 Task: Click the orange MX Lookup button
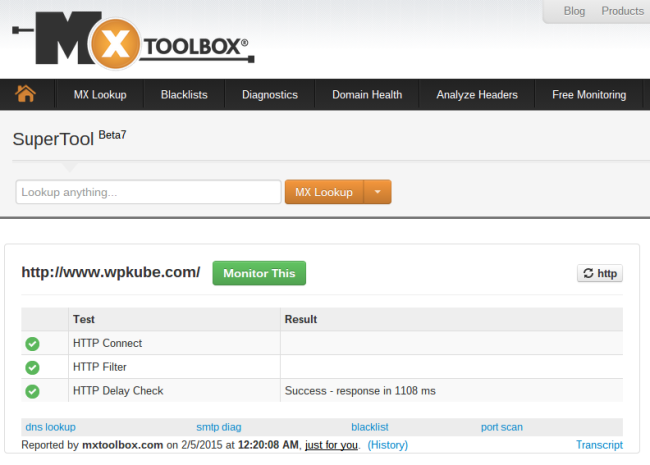(x=324, y=192)
